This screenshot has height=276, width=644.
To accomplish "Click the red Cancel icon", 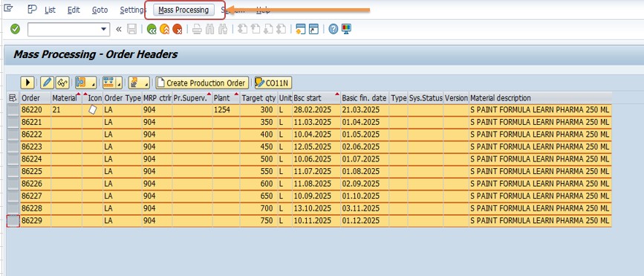I will (177, 29).
